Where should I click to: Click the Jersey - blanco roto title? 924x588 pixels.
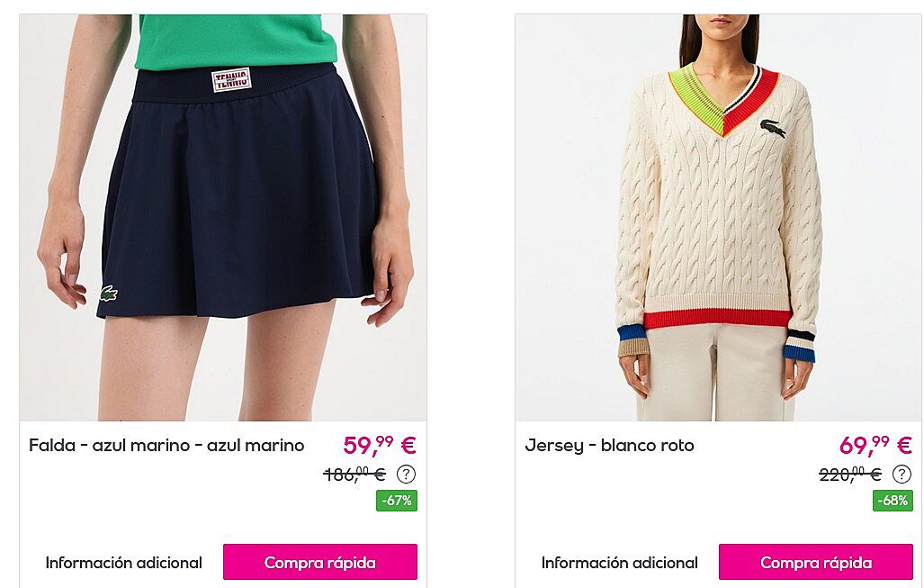[x=609, y=445]
